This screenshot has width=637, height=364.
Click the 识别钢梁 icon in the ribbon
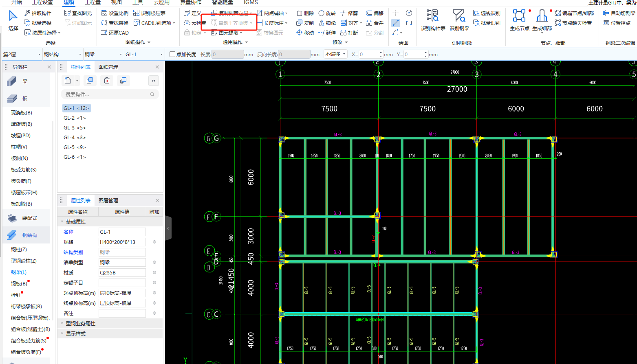pos(459,16)
